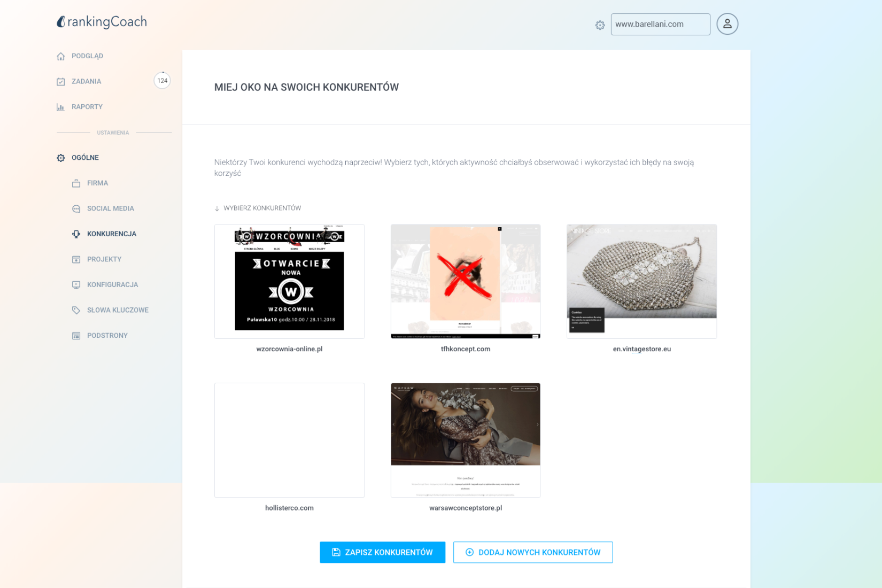Click the Słowa Kluczowe tag icon
Image resolution: width=882 pixels, height=588 pixels.
(76, 310)
